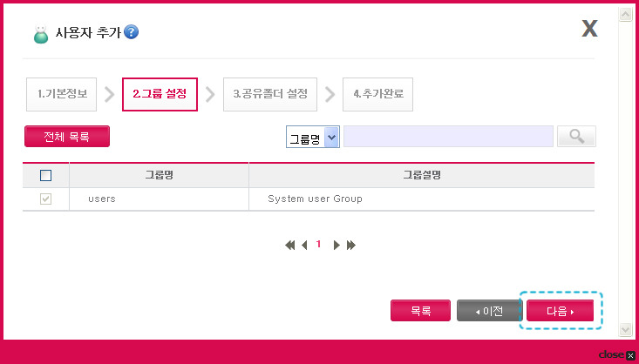The image size is (639, 364).
Task: Click the 전체 목록 button
Action: tap(67, 137)
